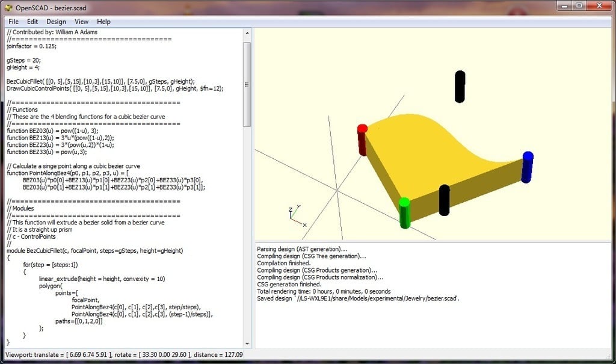Image resolution: width=616 pixels, height=364 pixels.
Task: Minimize the OpenSCAD window
Action: click(x=564, y=6)
